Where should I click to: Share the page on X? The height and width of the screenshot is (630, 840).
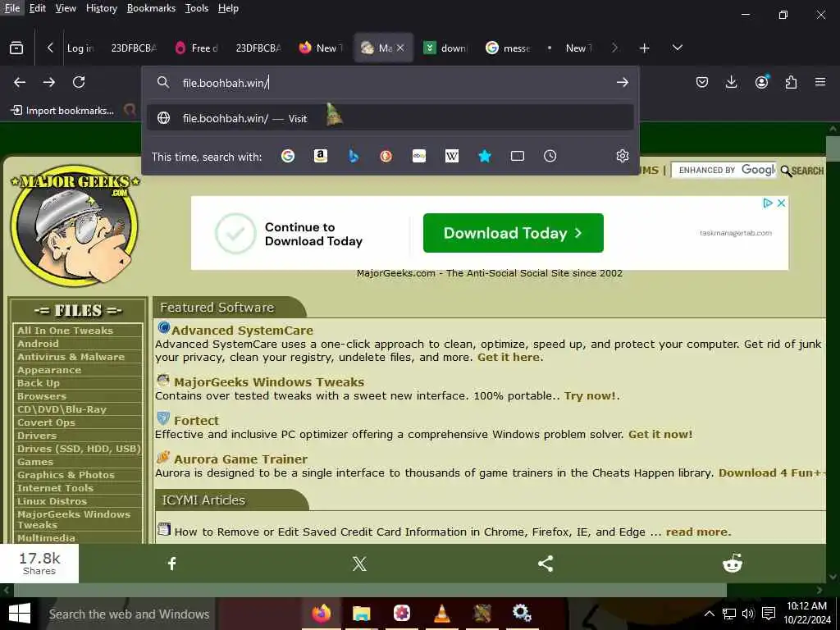click(x=359, y=563)
